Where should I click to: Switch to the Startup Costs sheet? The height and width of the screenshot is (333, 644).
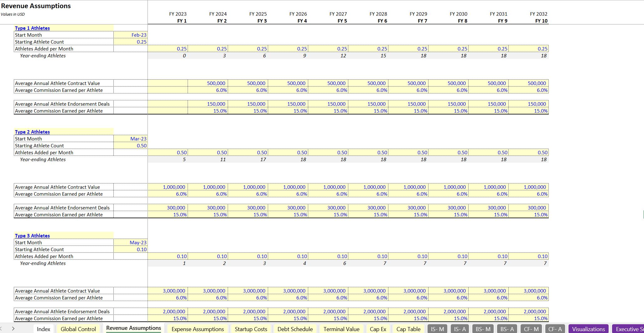250,329
